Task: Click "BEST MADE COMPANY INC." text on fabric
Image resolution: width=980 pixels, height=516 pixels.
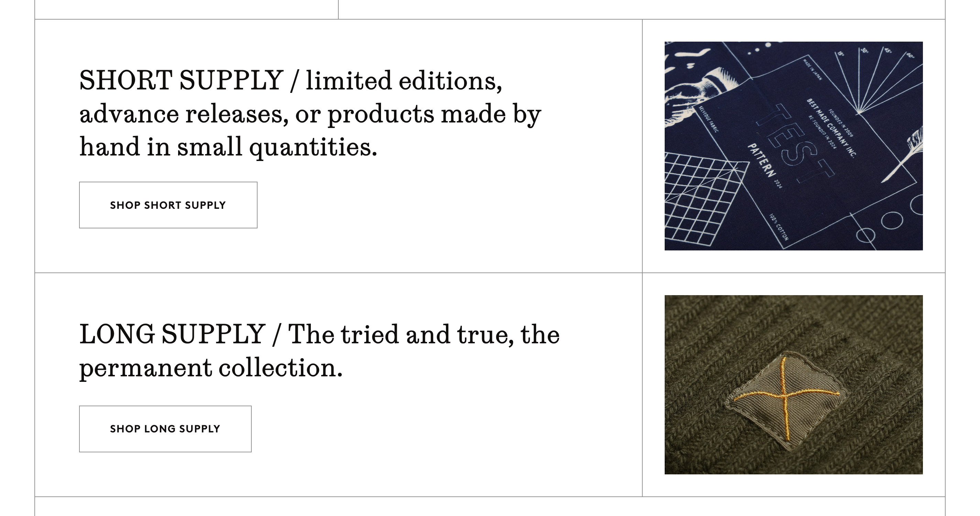Action: (x=831, y=128)
